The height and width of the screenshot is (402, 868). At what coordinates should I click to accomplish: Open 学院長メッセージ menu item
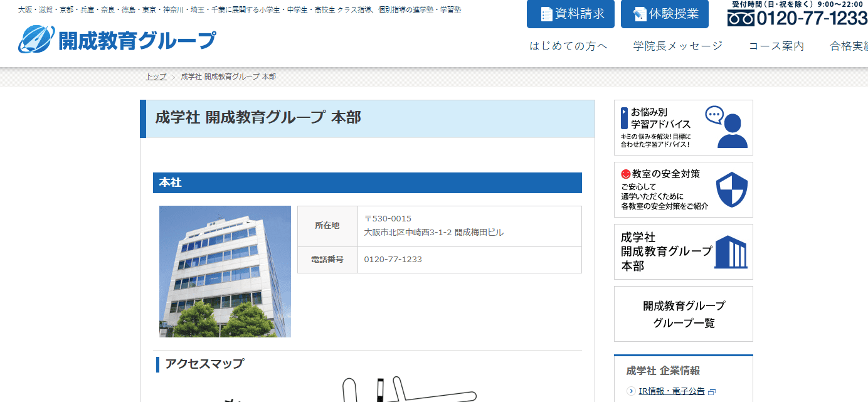click(x=678, y=46)
